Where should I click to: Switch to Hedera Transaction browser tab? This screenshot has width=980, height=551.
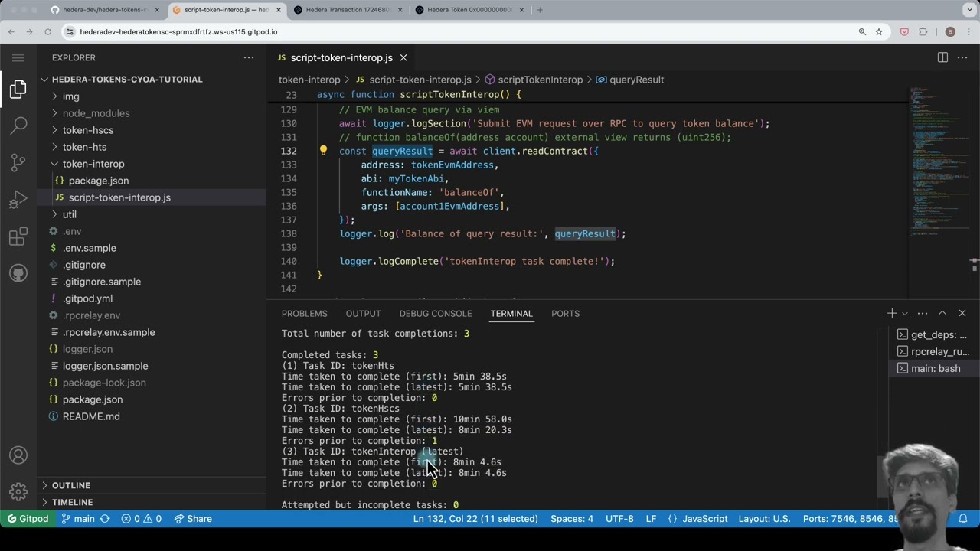click(x=348, y=10)
